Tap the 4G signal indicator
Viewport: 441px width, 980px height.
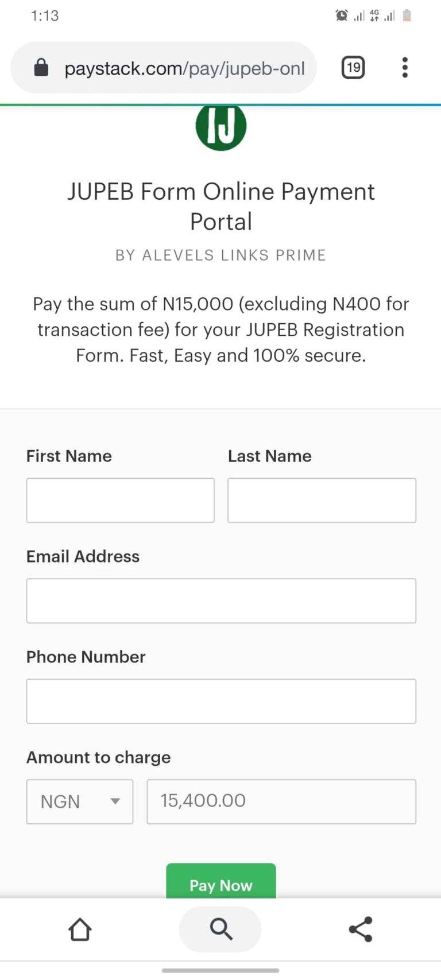[x=374, y=16]
